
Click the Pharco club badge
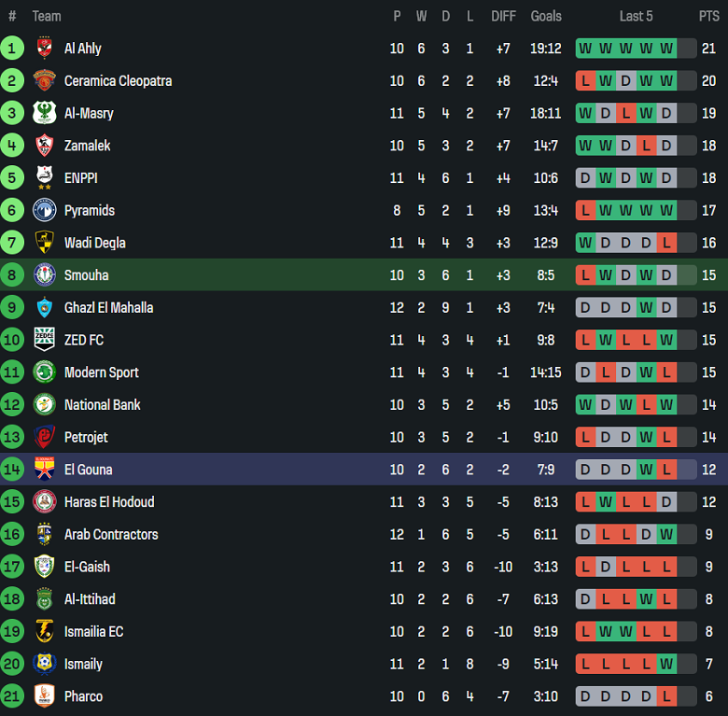click(44, 696)
